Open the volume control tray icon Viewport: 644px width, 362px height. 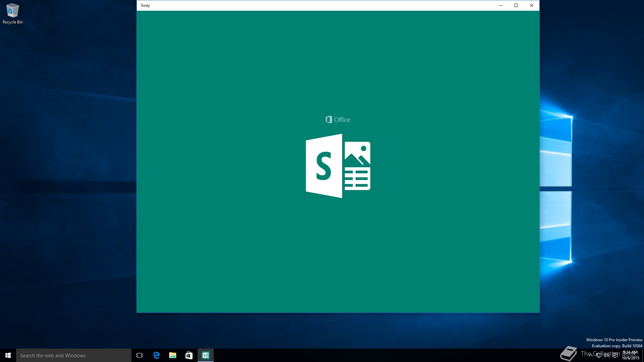coord(607,355)
